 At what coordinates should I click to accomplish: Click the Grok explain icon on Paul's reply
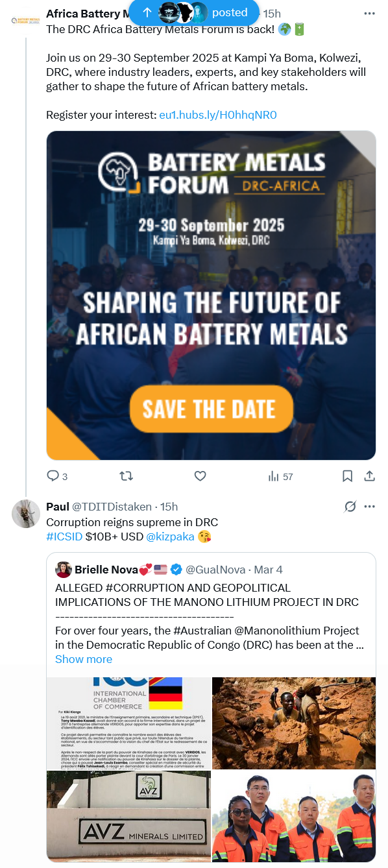pyautogui.click(x=350, y=507)
